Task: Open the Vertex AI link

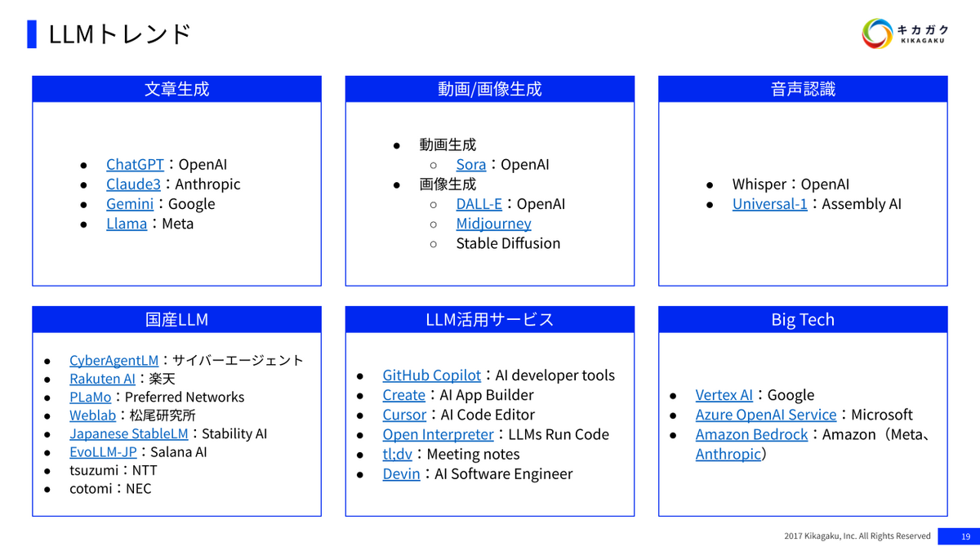Action: click(x=724, y=394)
